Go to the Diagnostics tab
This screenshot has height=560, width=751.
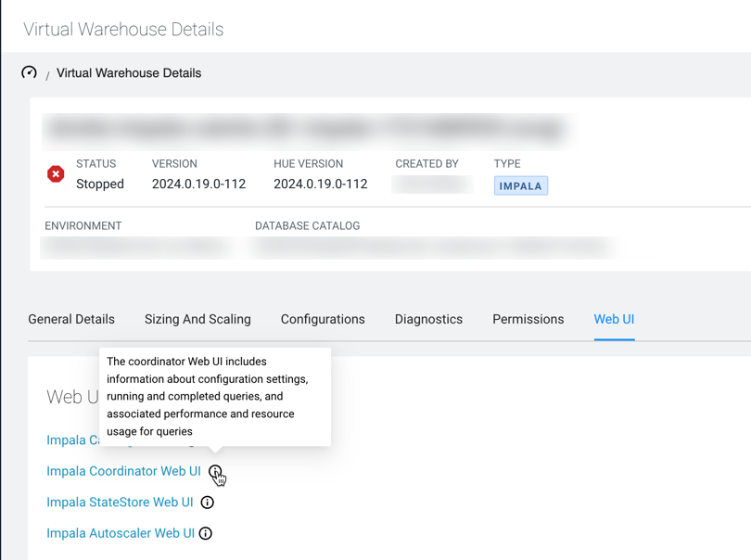pos(428,319)
